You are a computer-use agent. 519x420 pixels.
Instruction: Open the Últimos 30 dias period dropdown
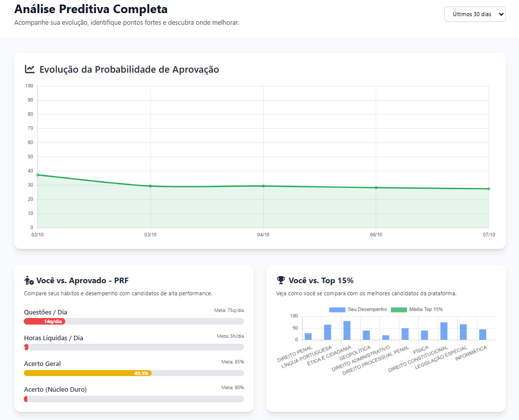tap(475, 14)
